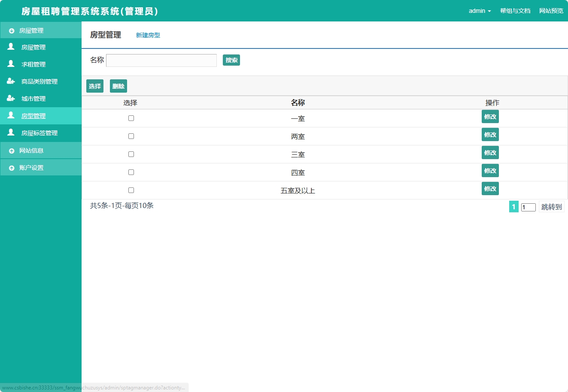Select the user icon for 房型管理
This screenshot has height=392, width=568.
pyautogui.click(x=10, y=115)
